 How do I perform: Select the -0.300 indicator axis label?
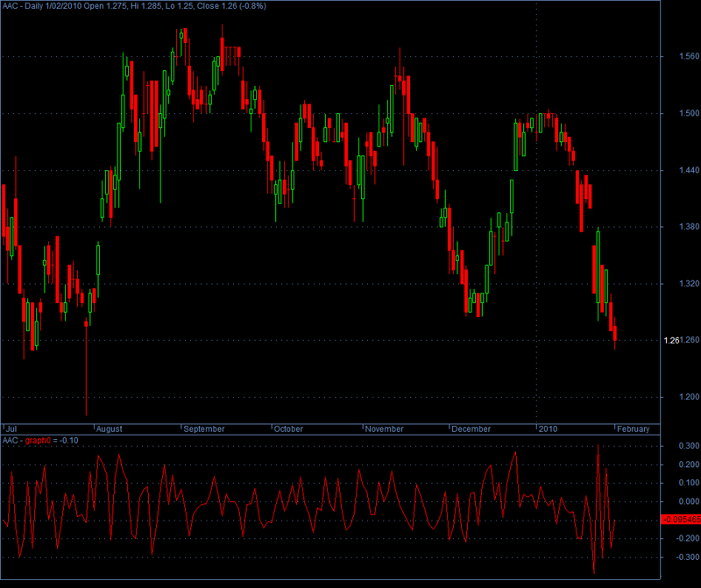[688, 557]
